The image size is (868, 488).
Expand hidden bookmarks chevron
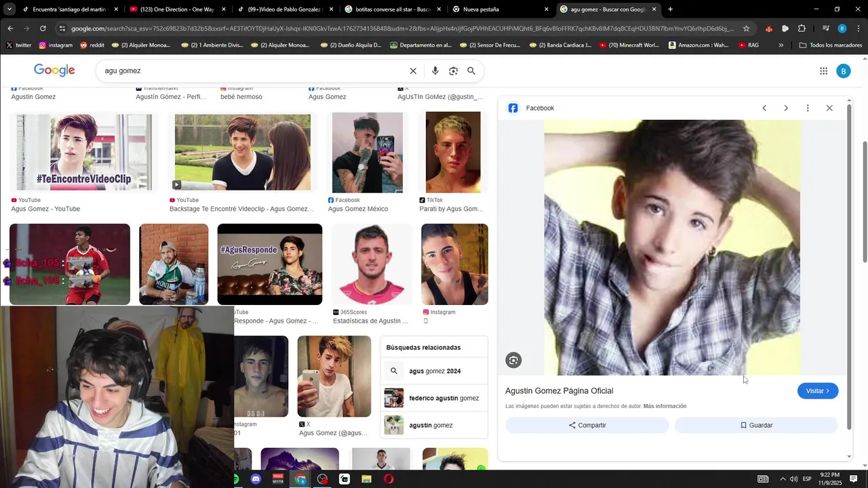(781, 45)
